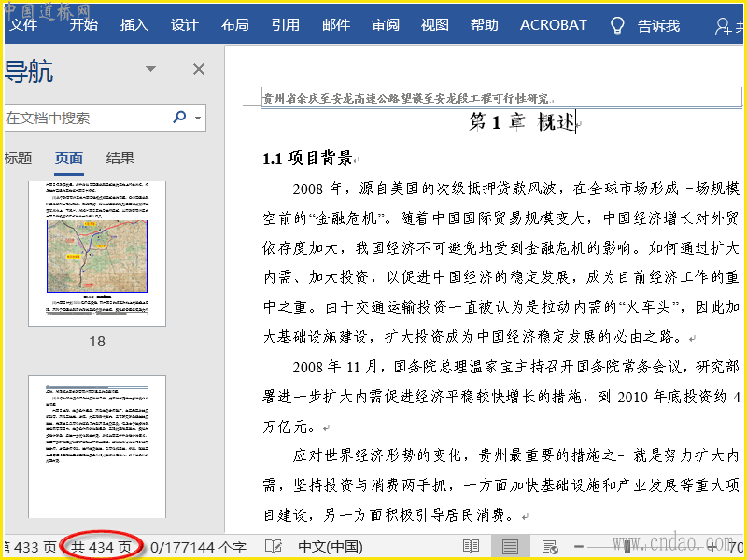Viewport: 747px width, 560px height.
Task: Click the 告诉我 search box
Action: pyautogui.click(x=658, y=26)
